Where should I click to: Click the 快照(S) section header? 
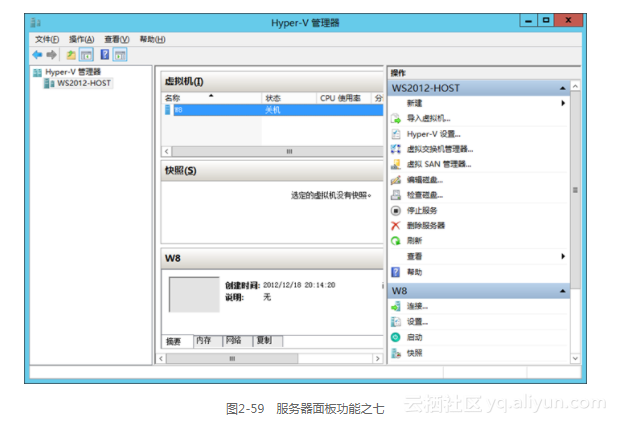[273, 171]
